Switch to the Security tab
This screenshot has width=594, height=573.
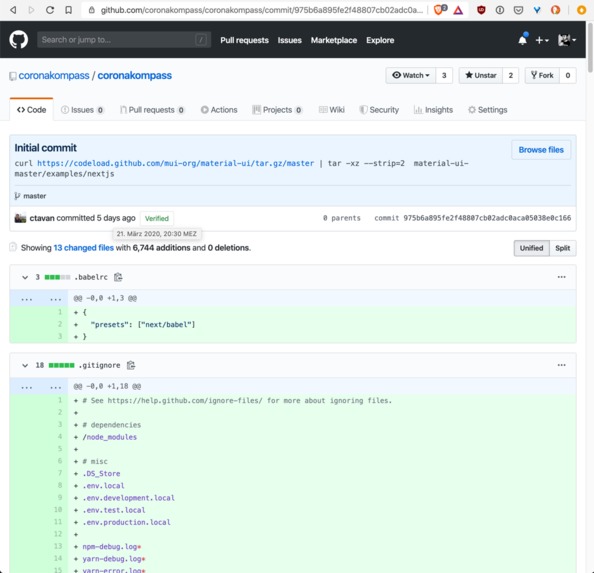pos(379,110)
